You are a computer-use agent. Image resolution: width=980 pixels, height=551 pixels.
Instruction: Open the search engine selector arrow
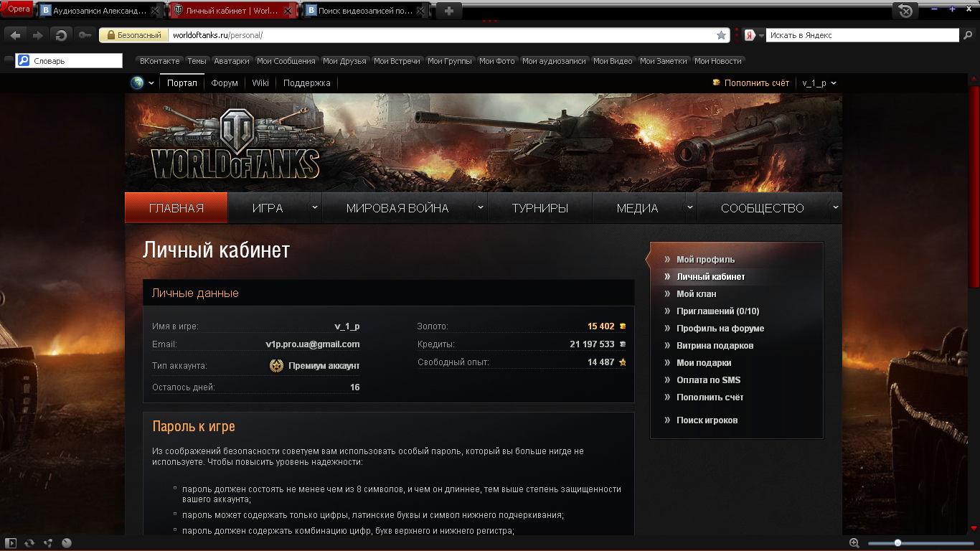click(761, 35)
